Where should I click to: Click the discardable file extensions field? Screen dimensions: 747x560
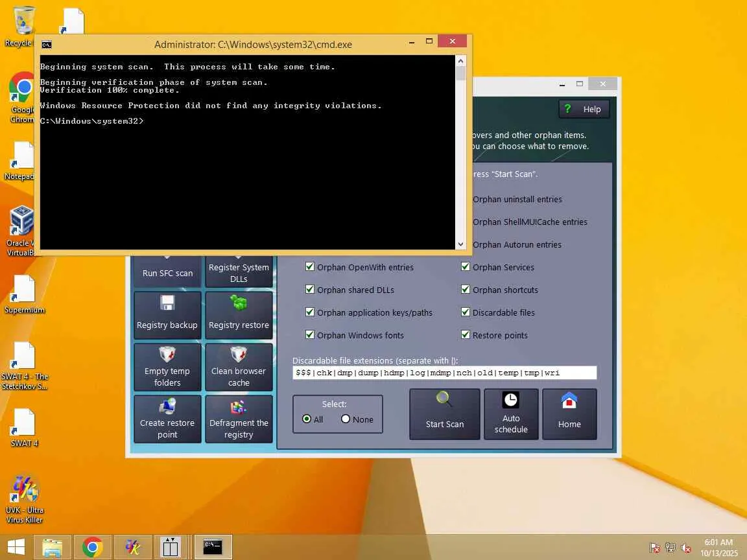[444, 373]
